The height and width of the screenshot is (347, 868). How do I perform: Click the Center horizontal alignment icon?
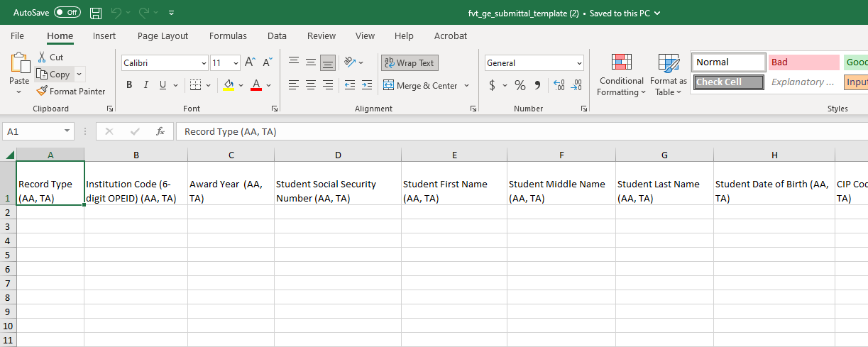pyautogui.click(x=311, y=85)
